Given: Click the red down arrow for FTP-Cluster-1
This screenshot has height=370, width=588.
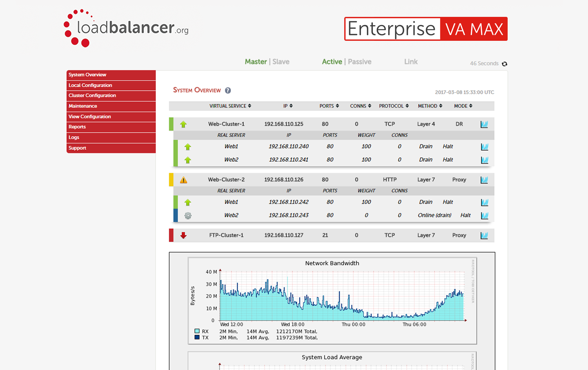Looking at the screenshot, I should pyautogui.click(x=183, y=235).
